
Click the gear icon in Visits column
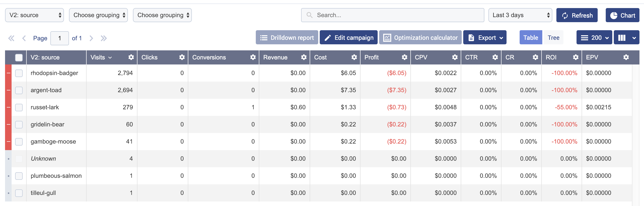click(x=131, y=57)
